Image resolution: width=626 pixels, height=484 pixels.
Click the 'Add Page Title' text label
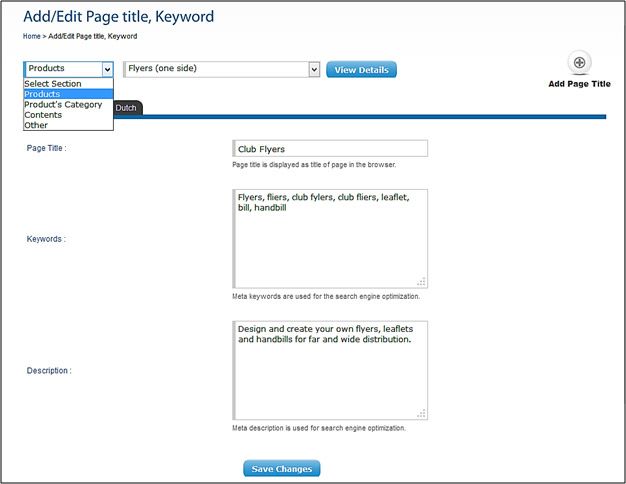tap(579, 84)
